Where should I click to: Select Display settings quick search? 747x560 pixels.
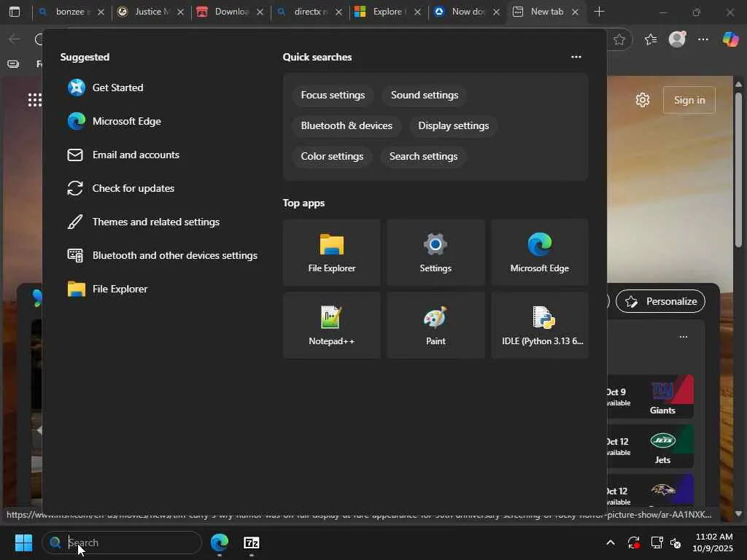click(454, 125)
